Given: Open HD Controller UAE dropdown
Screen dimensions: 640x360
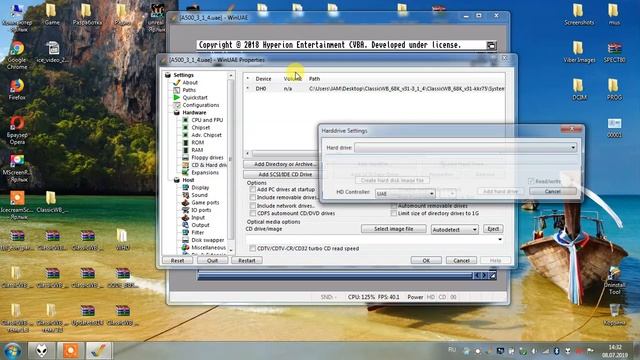Looking at the screenshot, I should pos(405,193).
